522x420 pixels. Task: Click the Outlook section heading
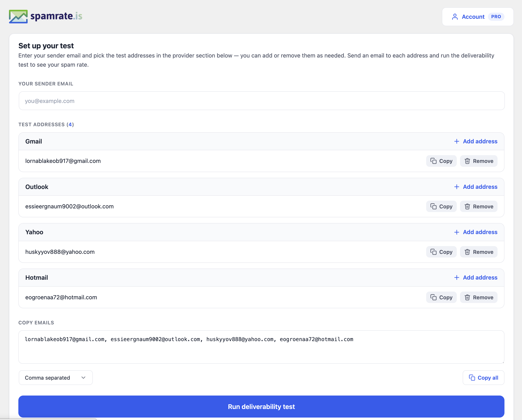click(37, 187)
